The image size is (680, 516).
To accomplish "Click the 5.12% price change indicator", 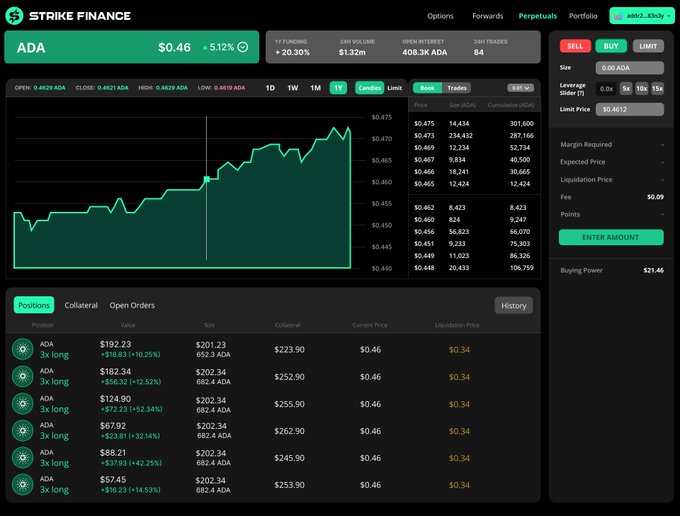I will coord(219,47).
